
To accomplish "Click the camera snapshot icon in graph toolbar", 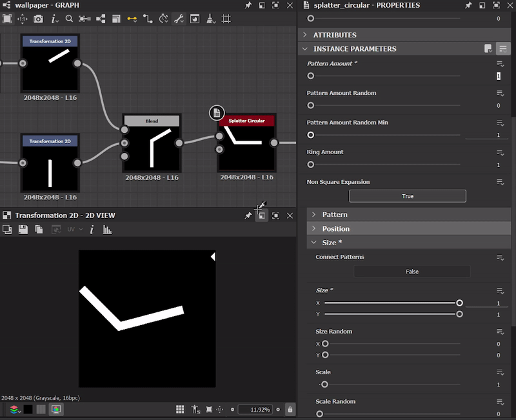I will coord(38,19).
